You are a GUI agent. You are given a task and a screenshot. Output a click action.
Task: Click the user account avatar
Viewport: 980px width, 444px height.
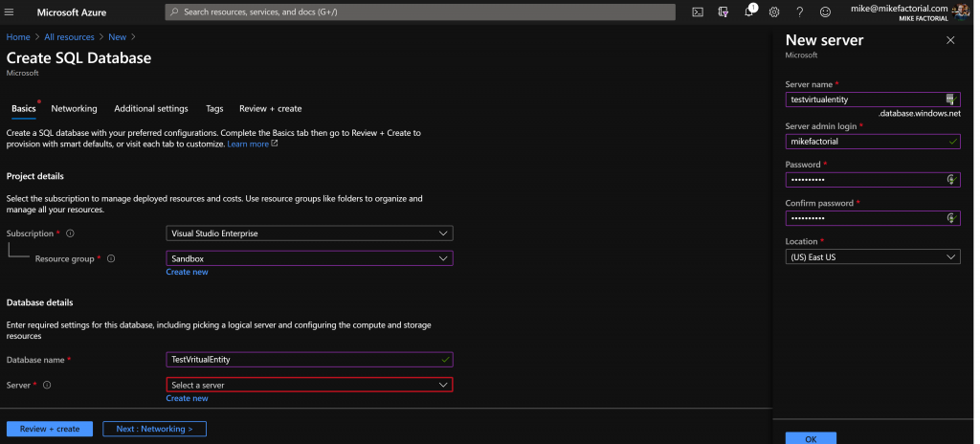(960, 10)
